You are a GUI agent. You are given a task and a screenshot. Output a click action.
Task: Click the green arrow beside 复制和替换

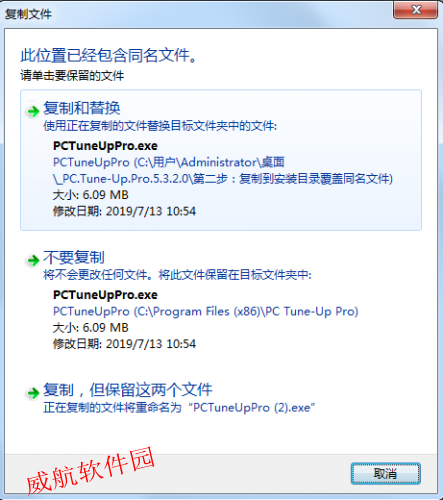33,111
